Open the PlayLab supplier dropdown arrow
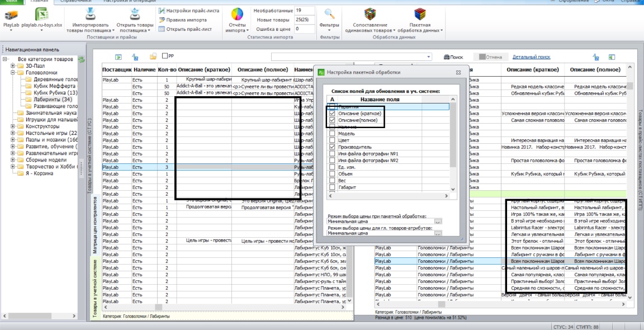 11,30
